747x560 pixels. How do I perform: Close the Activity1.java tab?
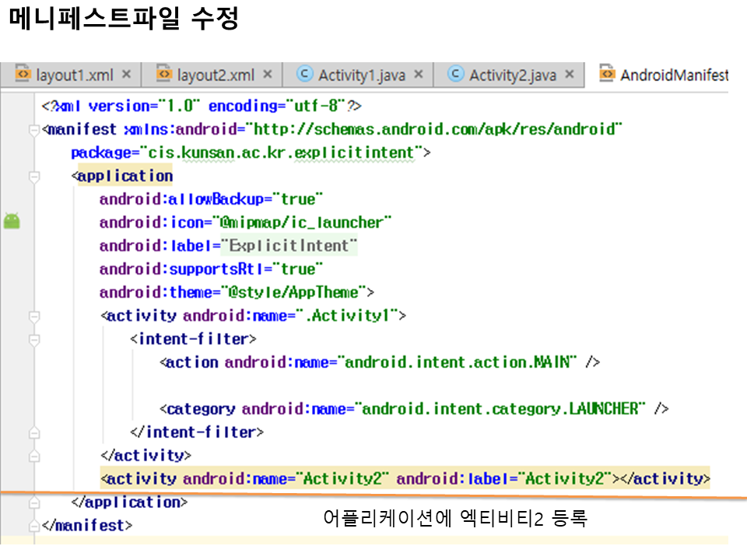tap(418, 75)
